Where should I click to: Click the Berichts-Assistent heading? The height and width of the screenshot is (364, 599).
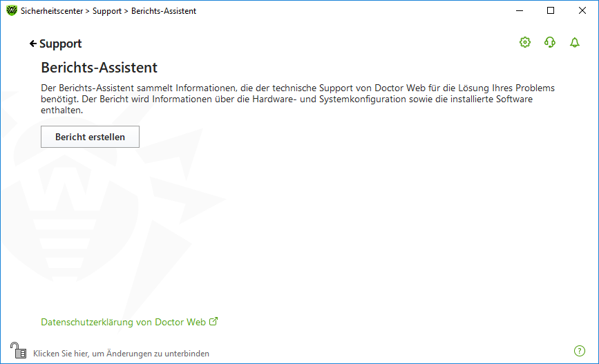99,68
